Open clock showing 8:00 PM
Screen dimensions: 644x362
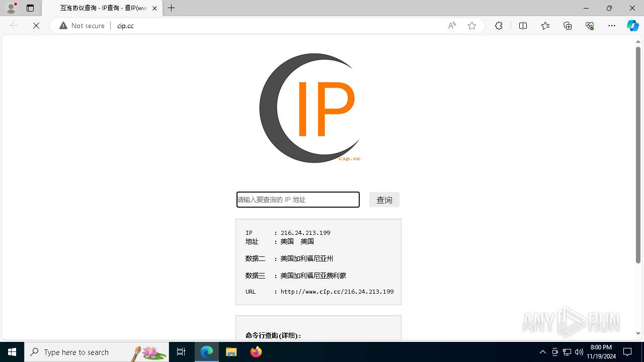click(x=601, y=352)
